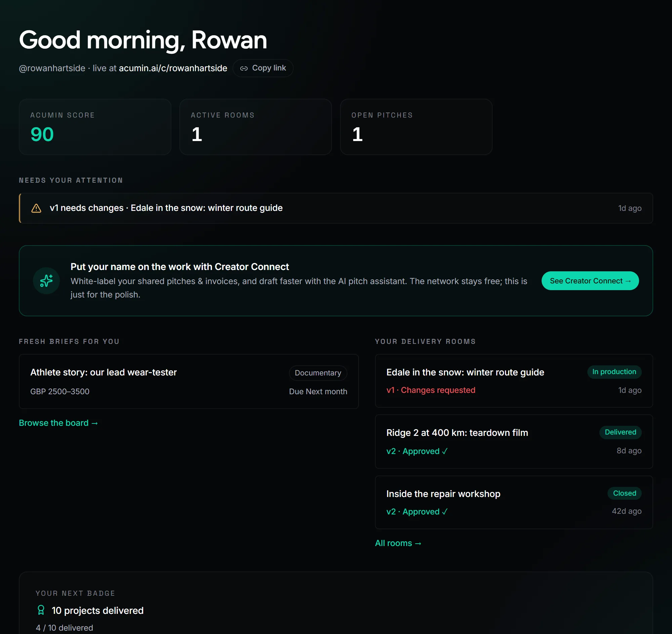Open Ridge 2 at 400 km teardown film room

pyautogui.click(x=514, y=442)
